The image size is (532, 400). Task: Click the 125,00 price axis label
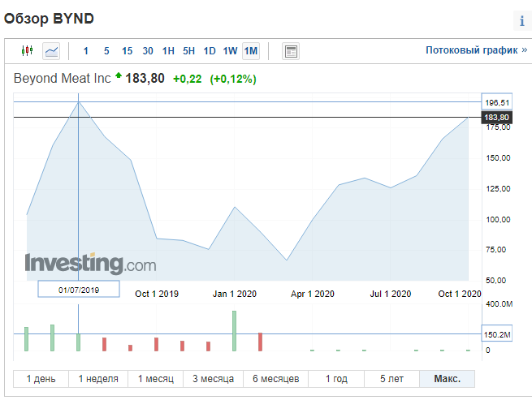pos(498,189)
